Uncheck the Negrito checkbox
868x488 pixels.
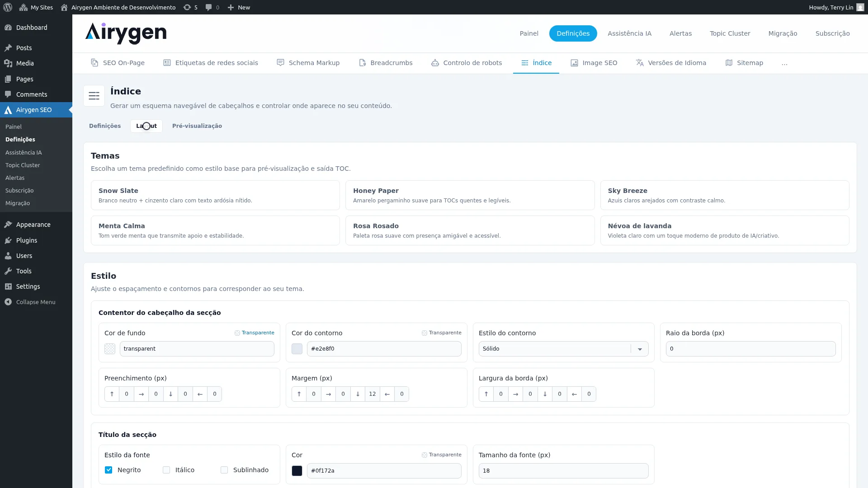pos(108,470)
